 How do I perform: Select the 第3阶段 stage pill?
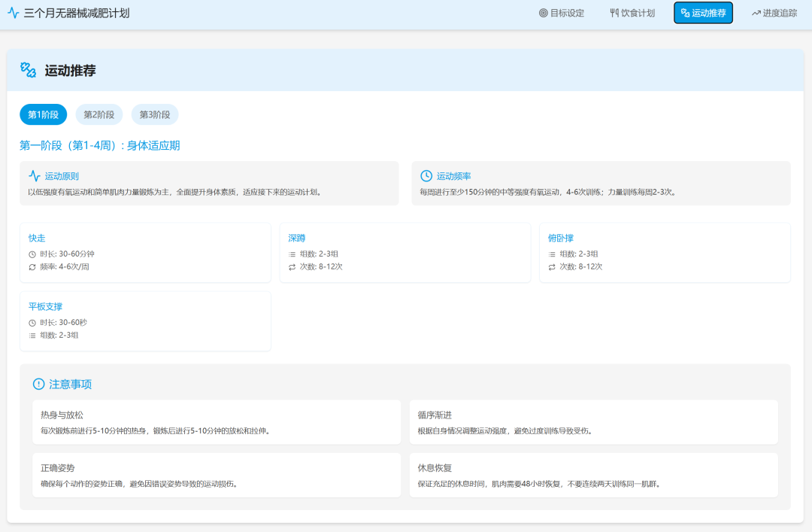click(x=155, y=114)
